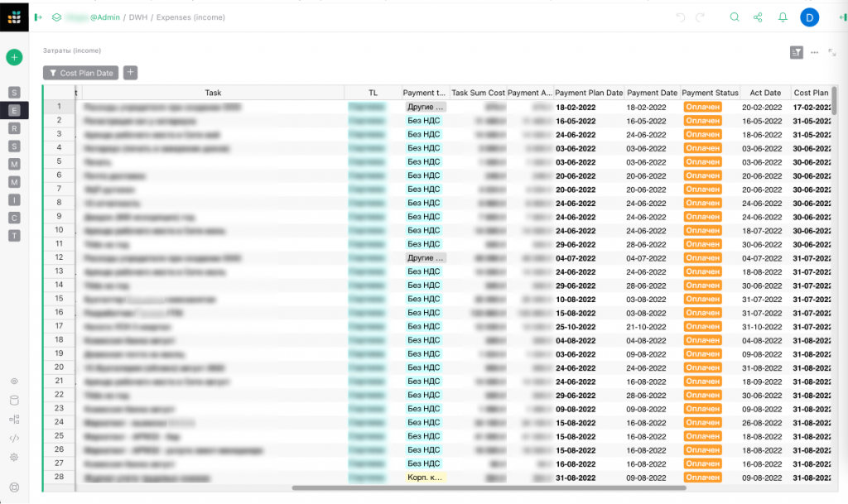Click the green add button in sidebar
Viewport: 848px width, 504px height.
pos(14,57)
